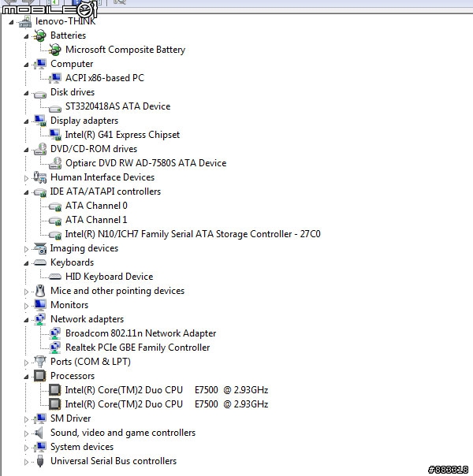Collapse the Display adapters branch

pyautogui.click(x=27, y=121)
